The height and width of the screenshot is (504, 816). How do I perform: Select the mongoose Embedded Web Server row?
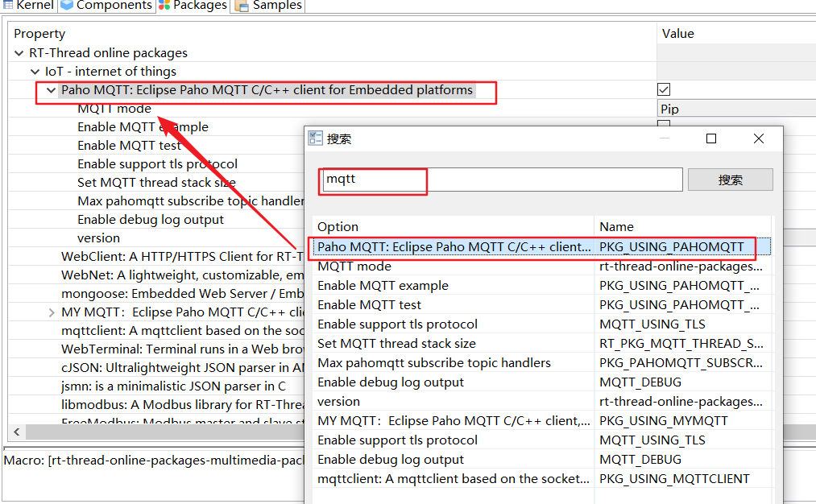tap(183, 294)
